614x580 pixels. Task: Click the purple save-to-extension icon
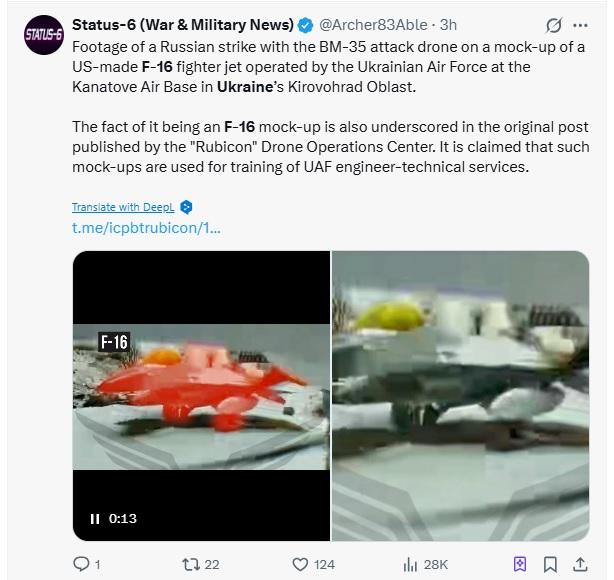[x=520, y=564]
